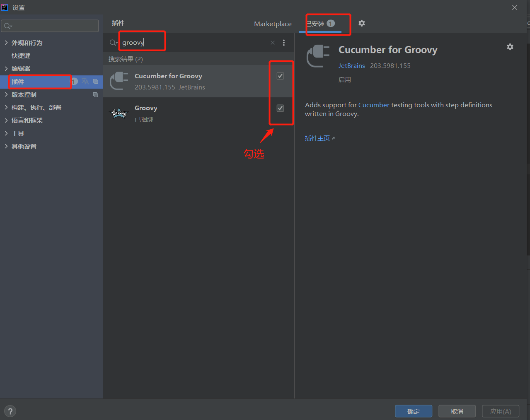Click the update count badge on 插件 row
This screenshot has height=420, width=530.
click(x=75, y=82)
